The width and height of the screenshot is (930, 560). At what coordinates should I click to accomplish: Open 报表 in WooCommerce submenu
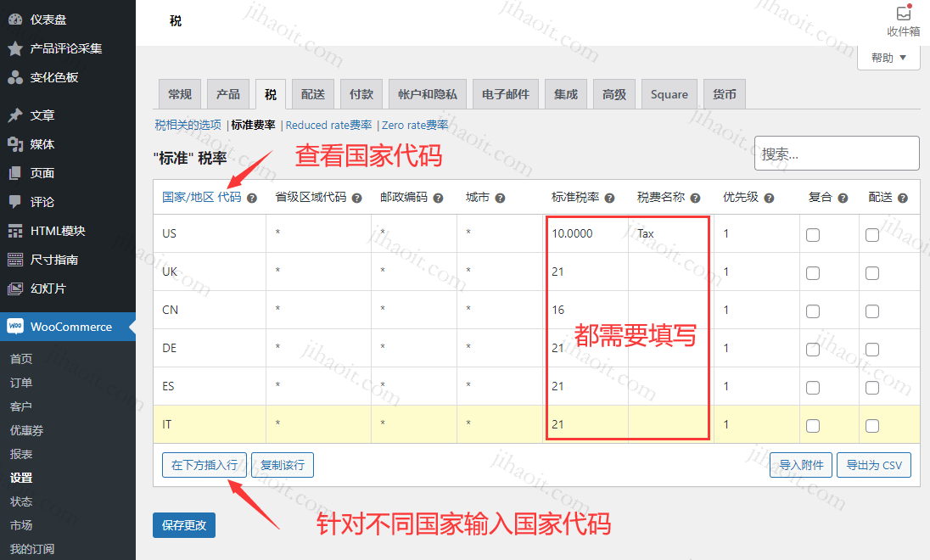tap(21, 455)
